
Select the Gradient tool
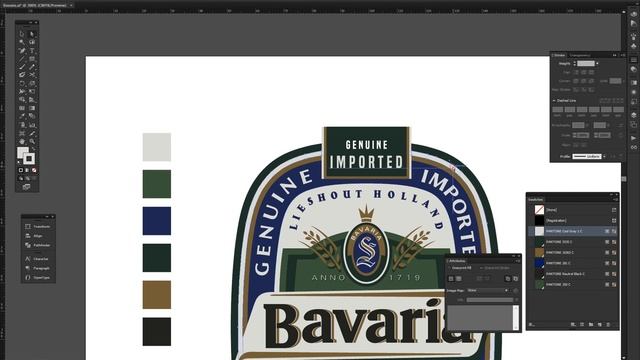[x=32, y=108]
